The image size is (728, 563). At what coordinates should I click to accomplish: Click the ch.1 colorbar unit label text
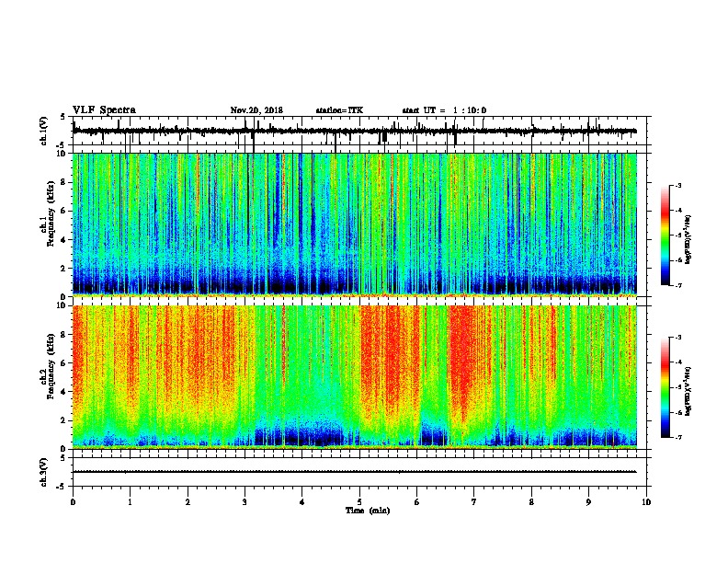688,240
